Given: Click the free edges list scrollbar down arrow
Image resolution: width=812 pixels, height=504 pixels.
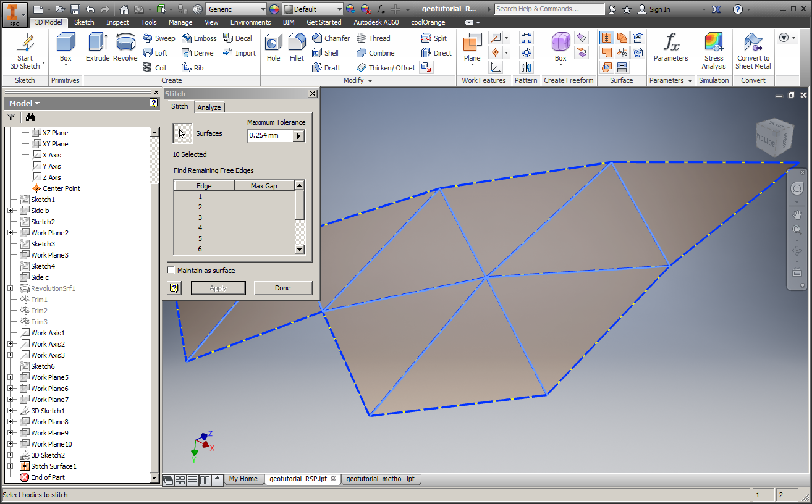Looking at the screenshot, I should [x=300, y=250].
